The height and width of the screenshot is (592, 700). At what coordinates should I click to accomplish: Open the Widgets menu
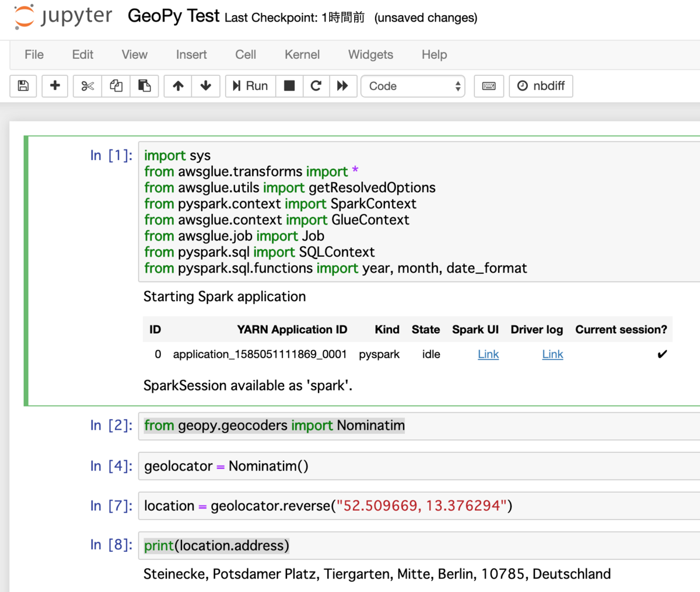coord(370,54)
